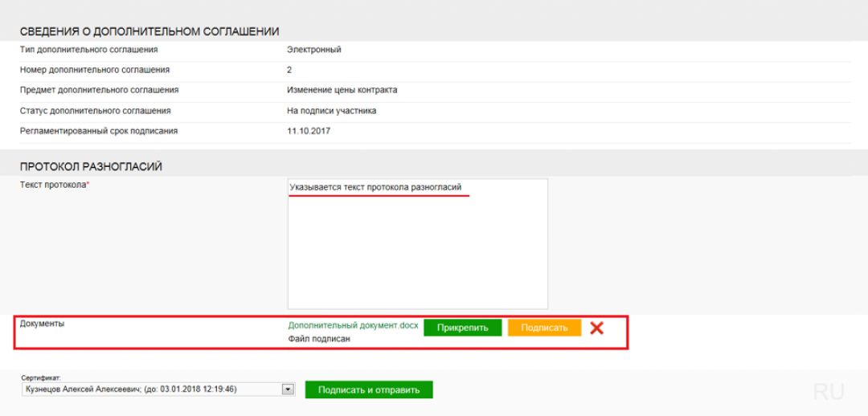Click Тип дополнительного соглашения label
Screen dimensions: 868x416
(88, 50)
